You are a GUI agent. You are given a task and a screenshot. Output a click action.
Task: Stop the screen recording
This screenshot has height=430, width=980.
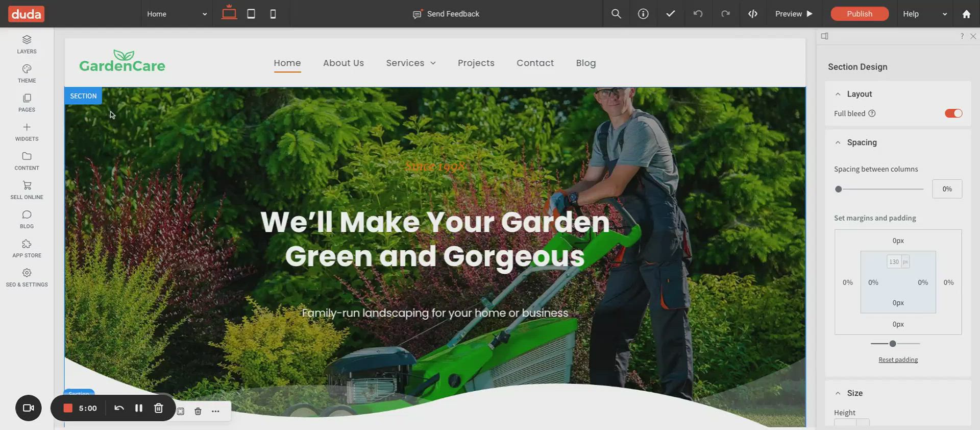(x=68, y=408)
